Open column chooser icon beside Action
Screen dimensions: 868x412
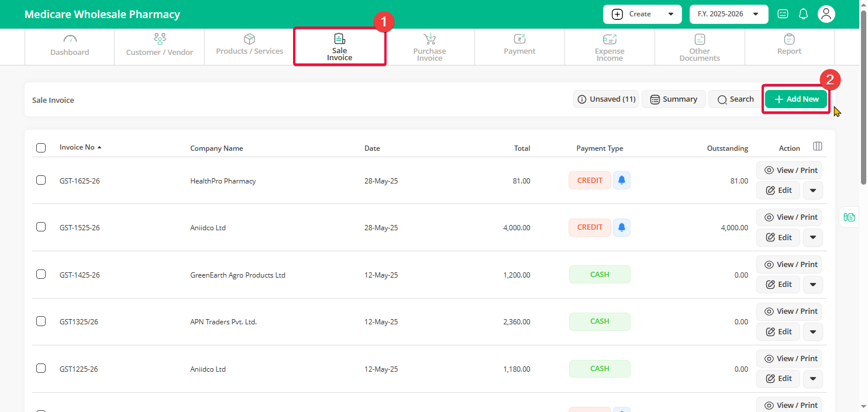click(818, 147)
